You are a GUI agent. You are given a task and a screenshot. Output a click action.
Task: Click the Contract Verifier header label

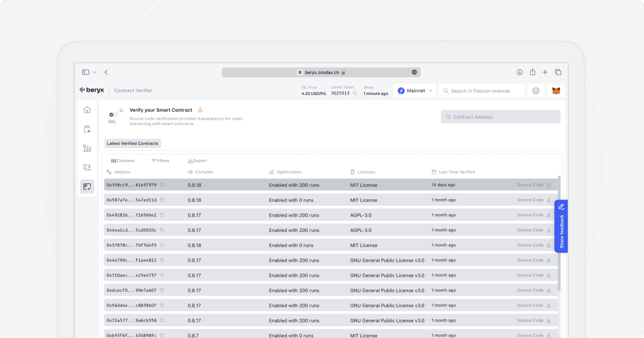pos(133,91)
